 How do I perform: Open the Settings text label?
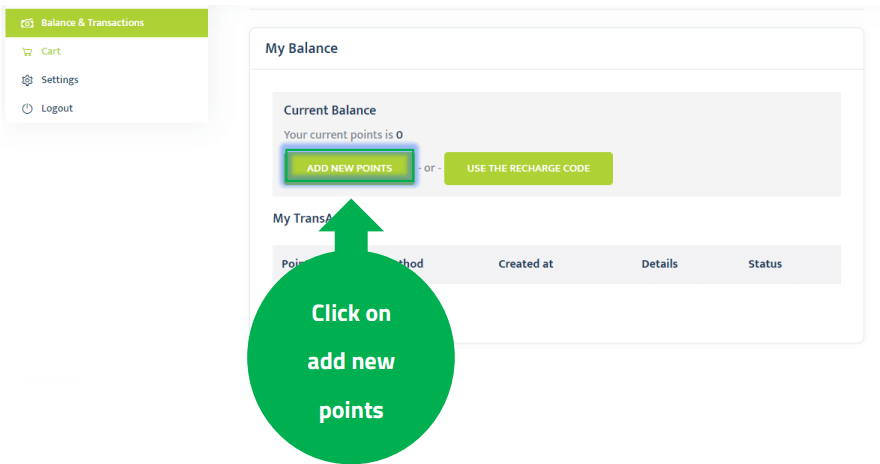[60, 80]
